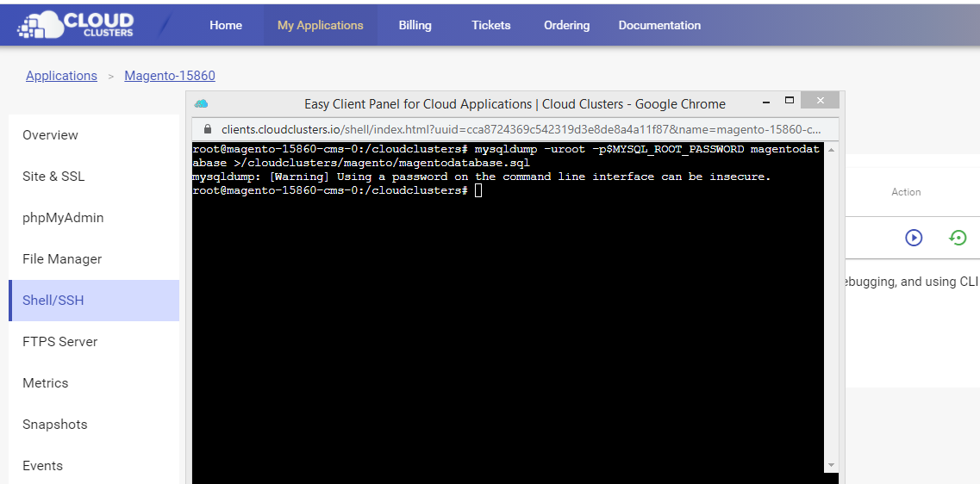
Task: Click the padlock icon in address bar
Action: pyautogui.click(x=207, y=129)
